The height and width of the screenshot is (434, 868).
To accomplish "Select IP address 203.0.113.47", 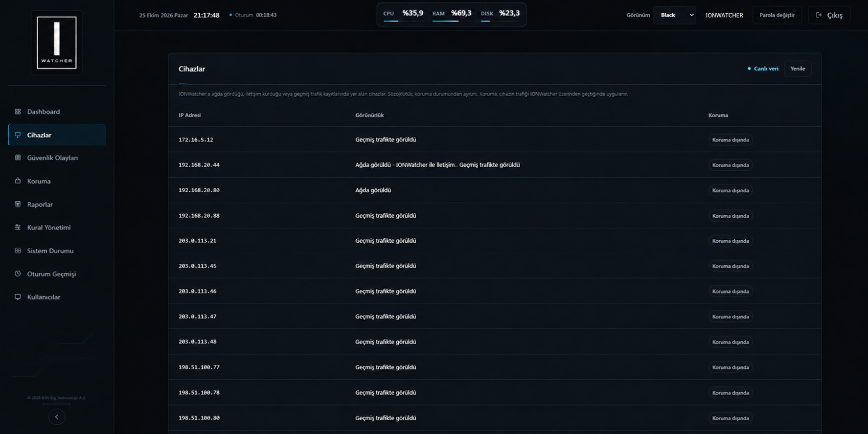I will point(197,317).
